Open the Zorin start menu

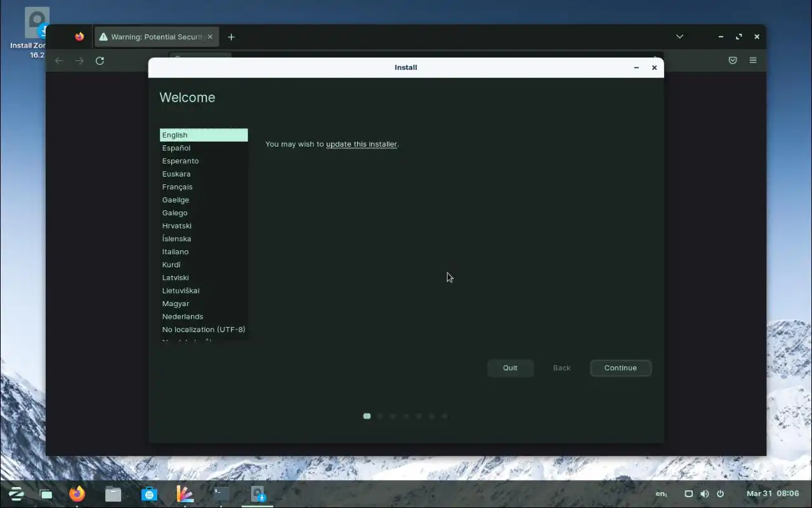16,493
